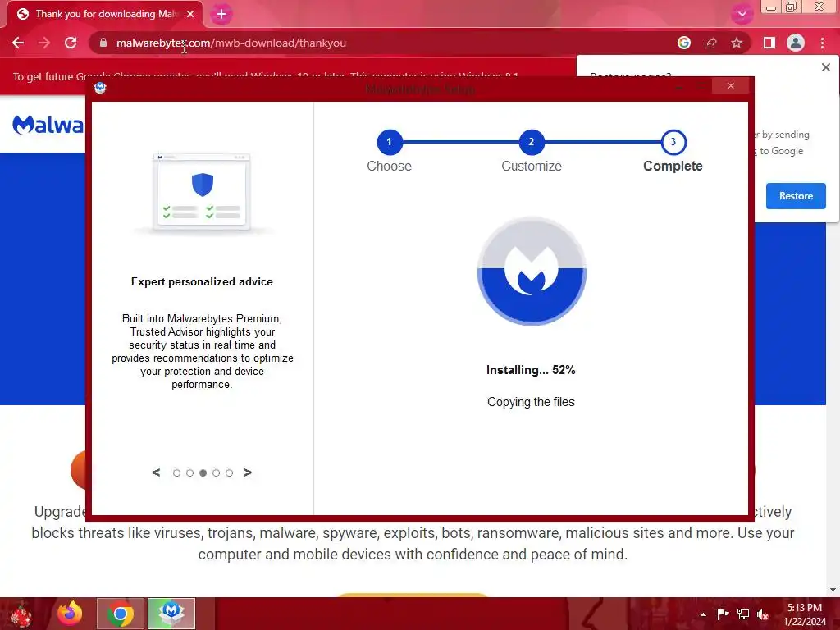Select Malwarebytes setup taskbar icon
The height and width of the screenshot is (630, 840).
(x=171, y=614)
